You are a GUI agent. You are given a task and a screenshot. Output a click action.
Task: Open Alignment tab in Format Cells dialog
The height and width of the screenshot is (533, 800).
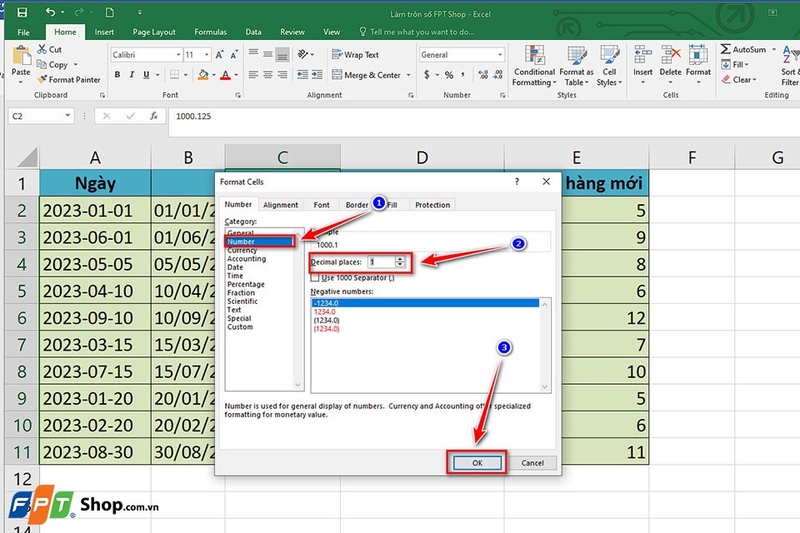[281, 205]
